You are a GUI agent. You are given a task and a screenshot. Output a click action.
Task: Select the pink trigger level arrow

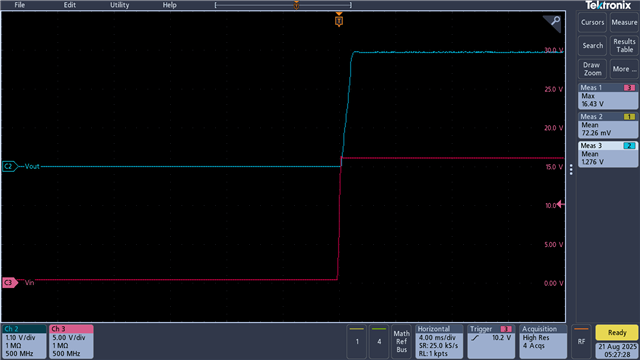click(561, 204)
